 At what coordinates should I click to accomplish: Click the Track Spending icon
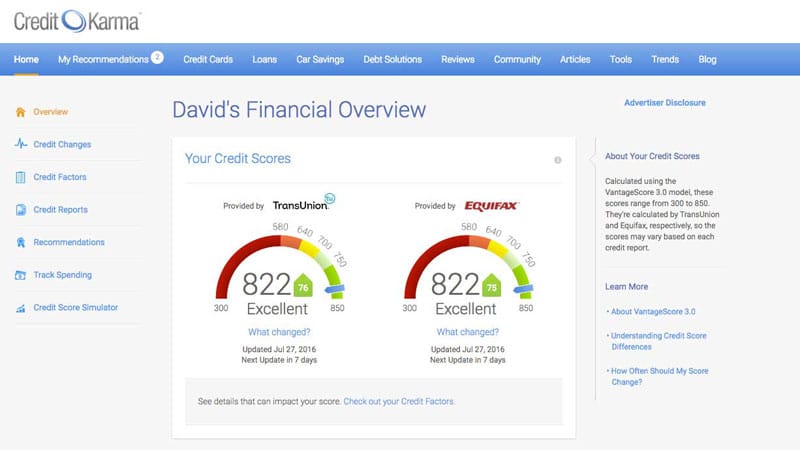(21, 275)
